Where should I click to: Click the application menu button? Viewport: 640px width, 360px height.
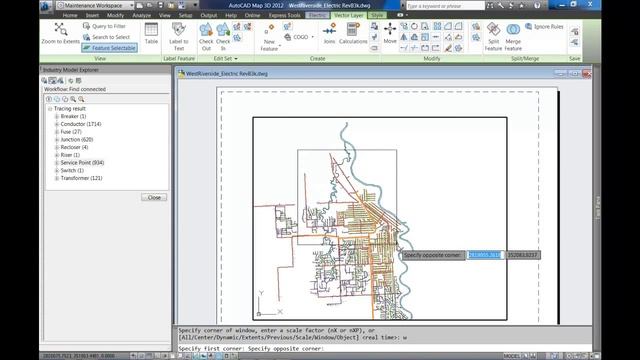click(x=46, y=6)
